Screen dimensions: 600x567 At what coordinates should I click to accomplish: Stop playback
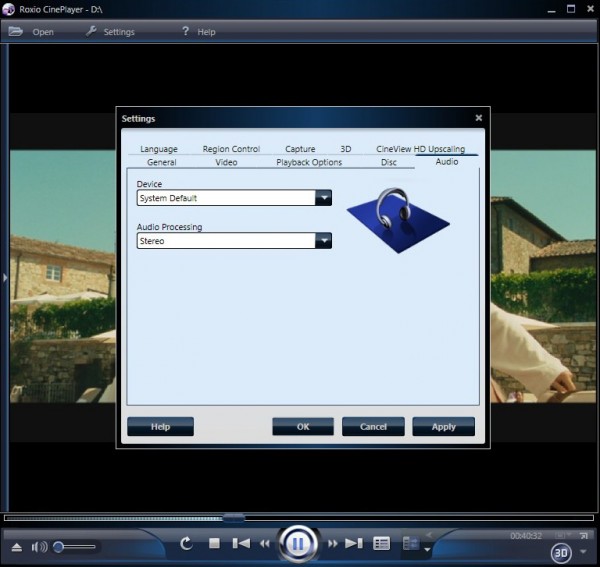tap(214, 543)
